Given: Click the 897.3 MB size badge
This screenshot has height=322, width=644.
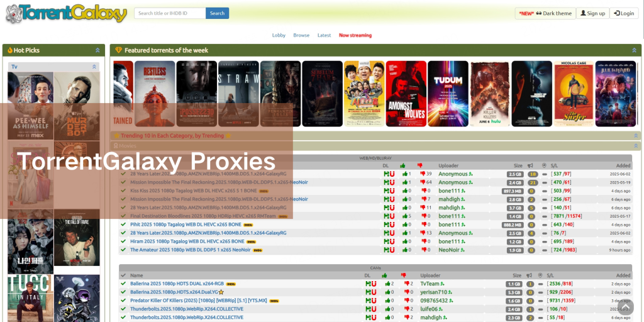Looking at the screenshot, I should click(512, 191).
